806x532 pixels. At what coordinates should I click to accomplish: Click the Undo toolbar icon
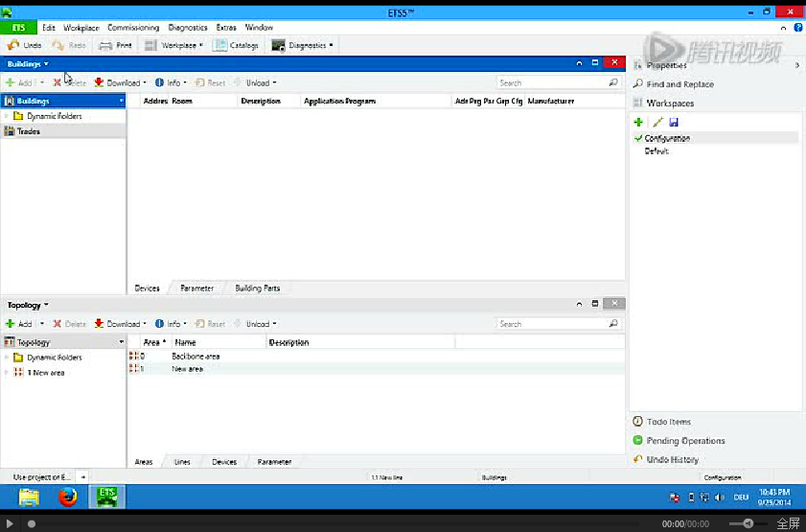pyautogui.click(x=13, y=45)
